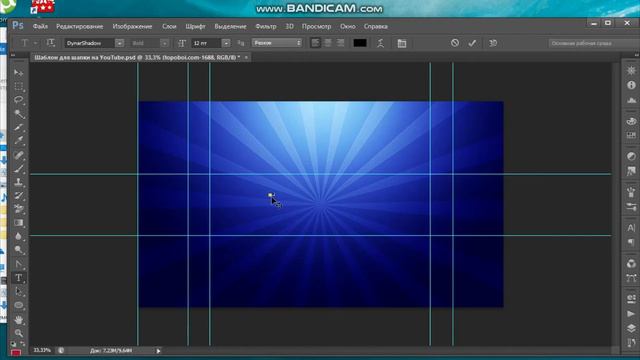Open the Редактирование menu
640x360 pixels.
(x=80, y=26)
